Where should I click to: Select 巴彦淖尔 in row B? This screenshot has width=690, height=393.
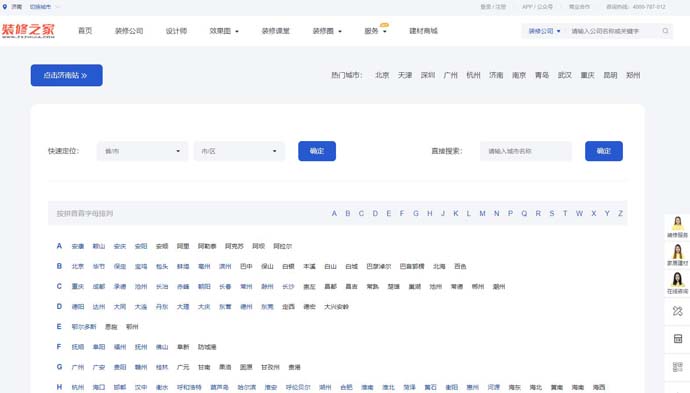[x=379, y=266]
